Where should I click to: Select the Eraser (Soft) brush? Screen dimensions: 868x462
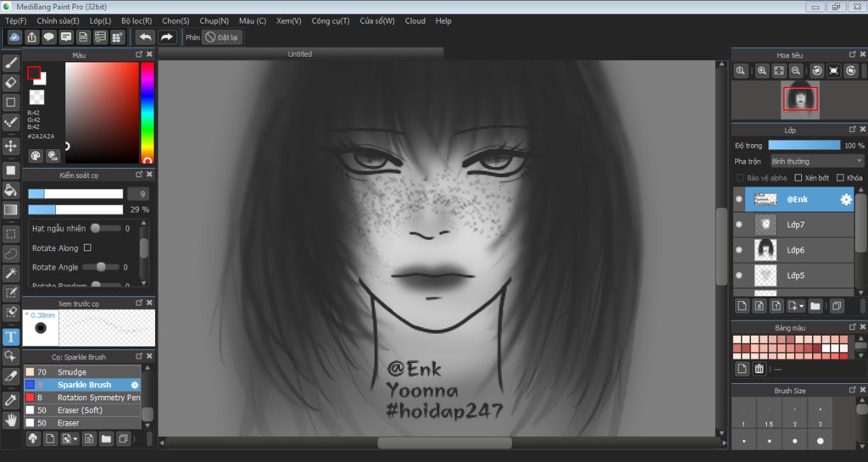[x=82, y=410]
